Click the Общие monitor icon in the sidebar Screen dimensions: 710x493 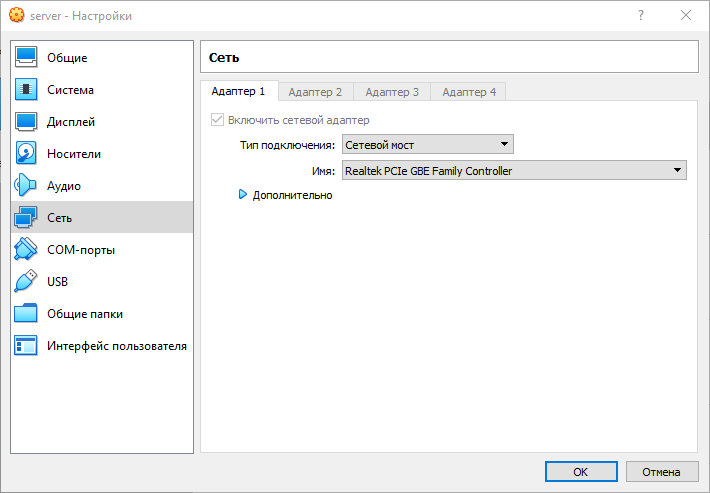point(26,57)
